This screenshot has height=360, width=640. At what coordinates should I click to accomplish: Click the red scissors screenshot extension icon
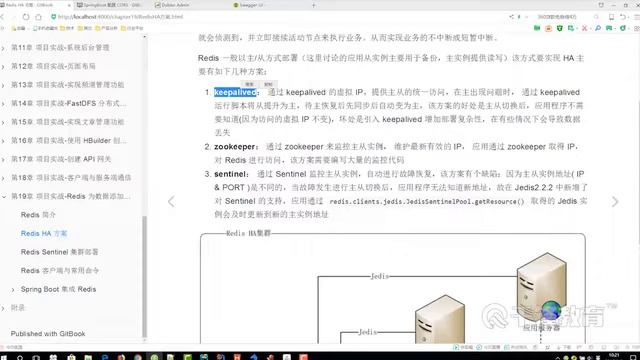point(584,28)
